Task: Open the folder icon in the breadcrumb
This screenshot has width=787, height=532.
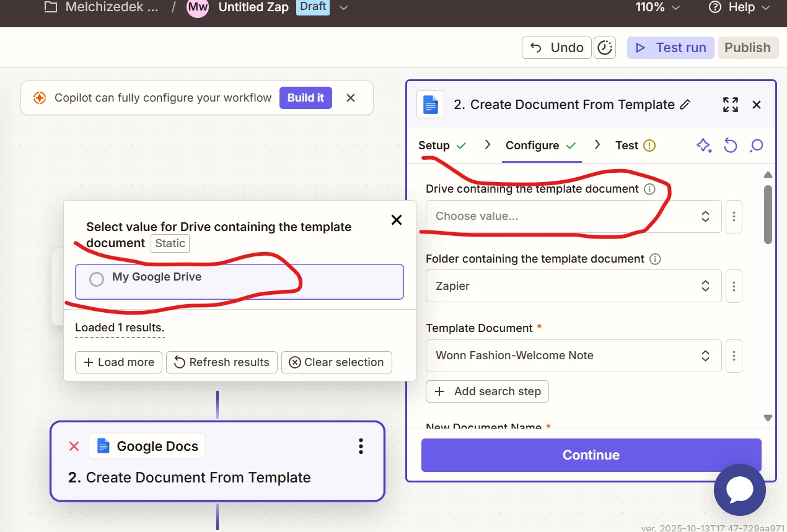Action: point(51,7)
